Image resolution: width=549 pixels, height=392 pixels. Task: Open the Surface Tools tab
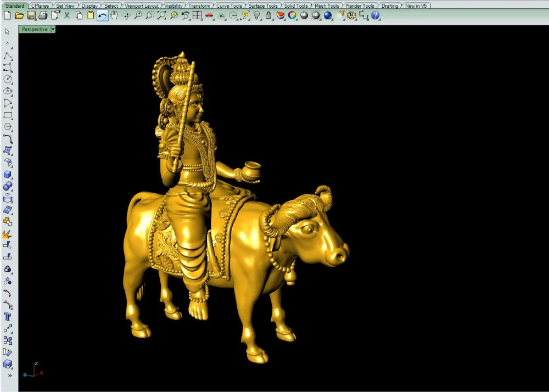(263, 5)
